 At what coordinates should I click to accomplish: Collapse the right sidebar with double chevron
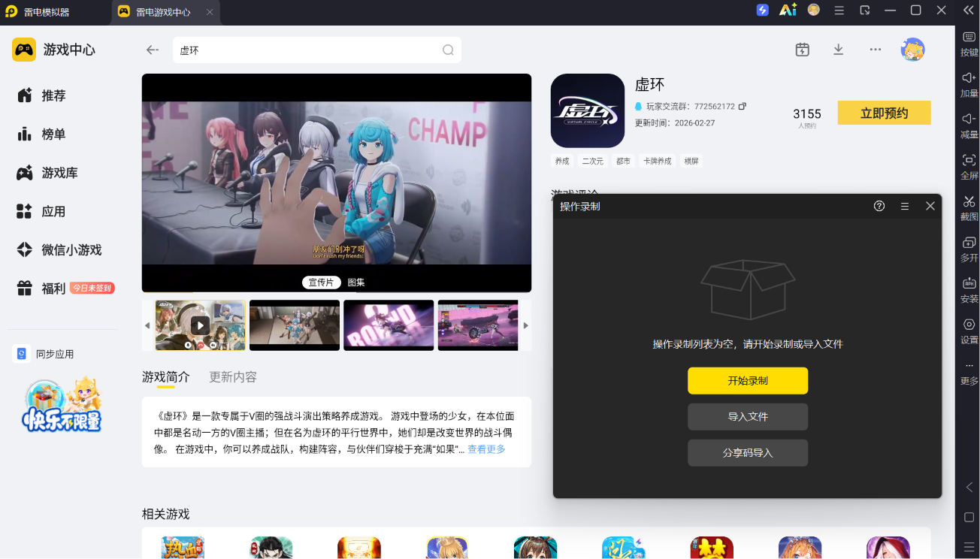[x=969, y=10]
